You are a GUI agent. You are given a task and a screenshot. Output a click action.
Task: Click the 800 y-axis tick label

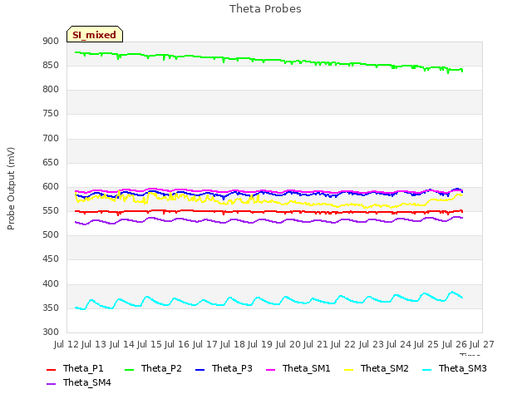tap(51, 90)
